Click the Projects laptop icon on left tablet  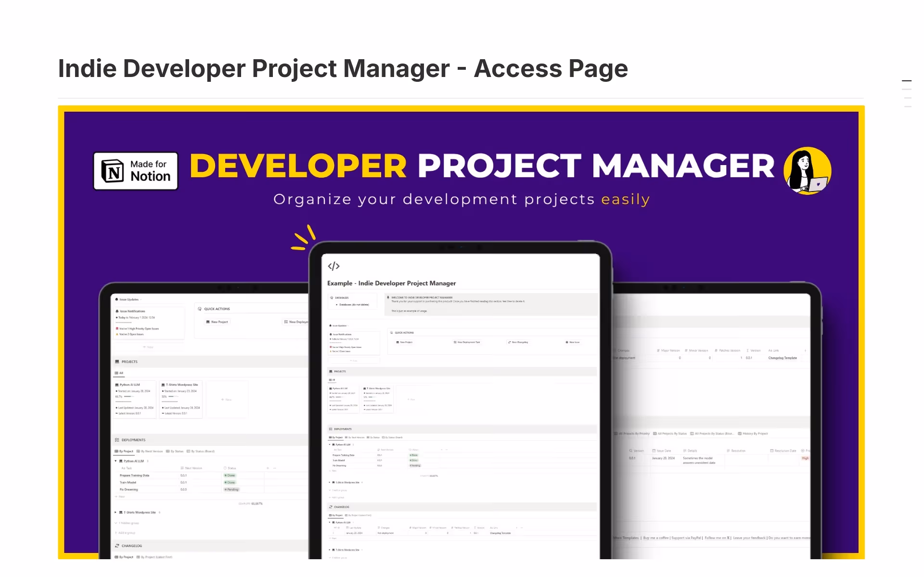click(117, 361)
